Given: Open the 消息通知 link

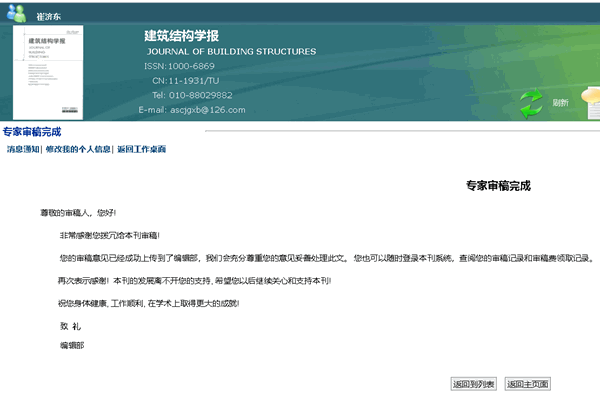Looking at the screenshot, I should pyautogui.click(x=23, y=149).
